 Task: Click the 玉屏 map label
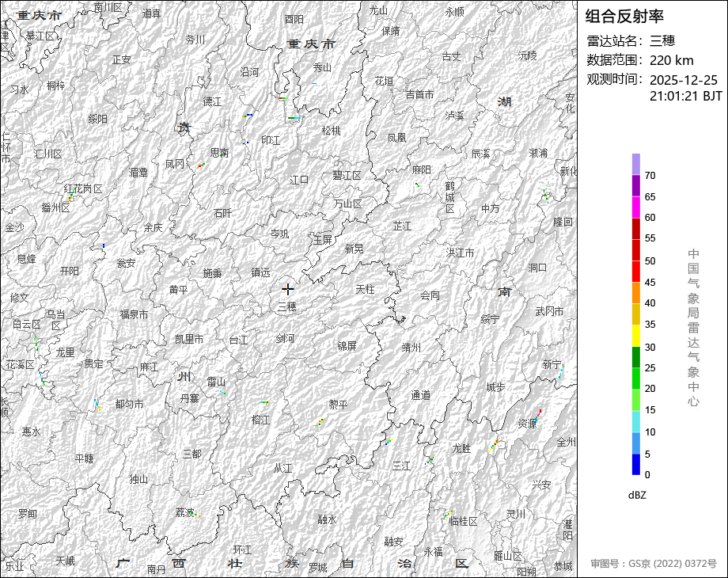coord(323,240)
